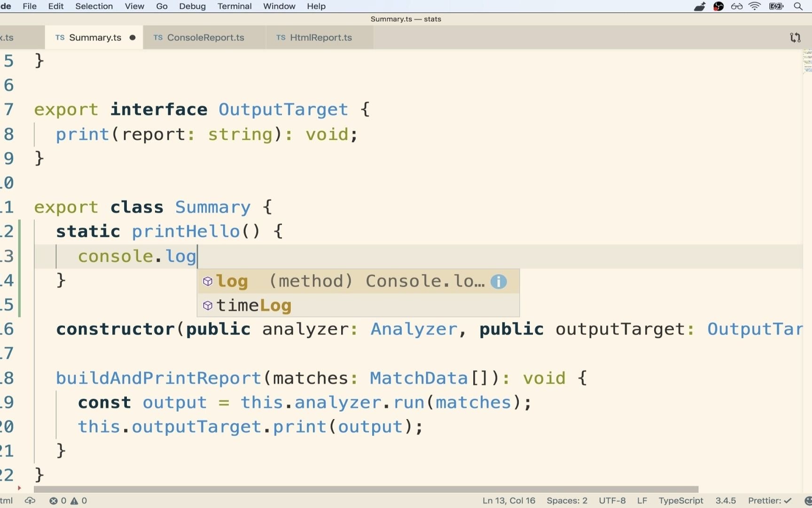This screenshot has width=812, height=508.
Task: Open errors count in status bar
Action: pos(58,500)
